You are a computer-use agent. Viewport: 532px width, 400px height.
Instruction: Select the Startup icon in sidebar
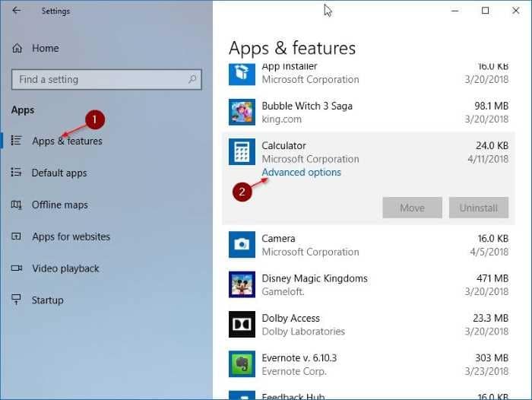tap(16, 300)
